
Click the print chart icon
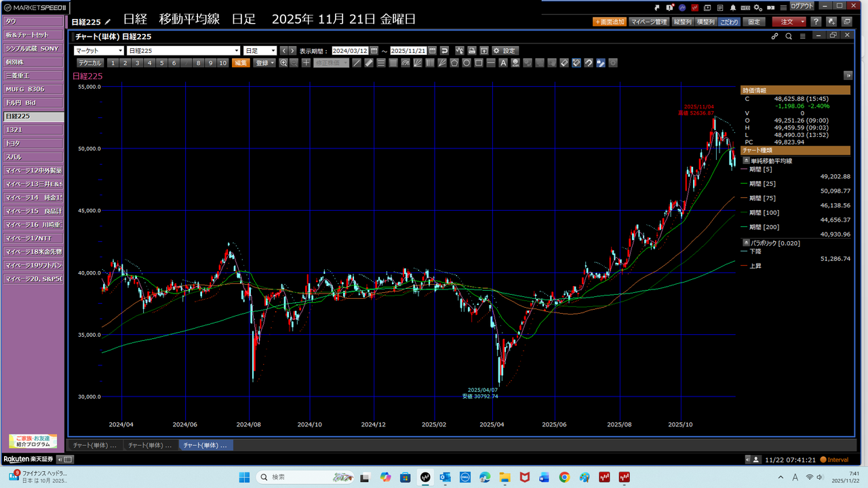(472, 51)
